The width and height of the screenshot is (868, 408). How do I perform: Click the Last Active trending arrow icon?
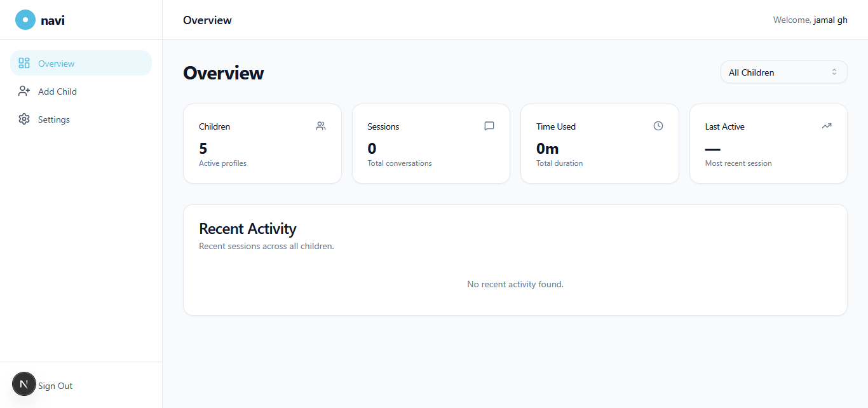pyautogui.click(x=827, y=126)
